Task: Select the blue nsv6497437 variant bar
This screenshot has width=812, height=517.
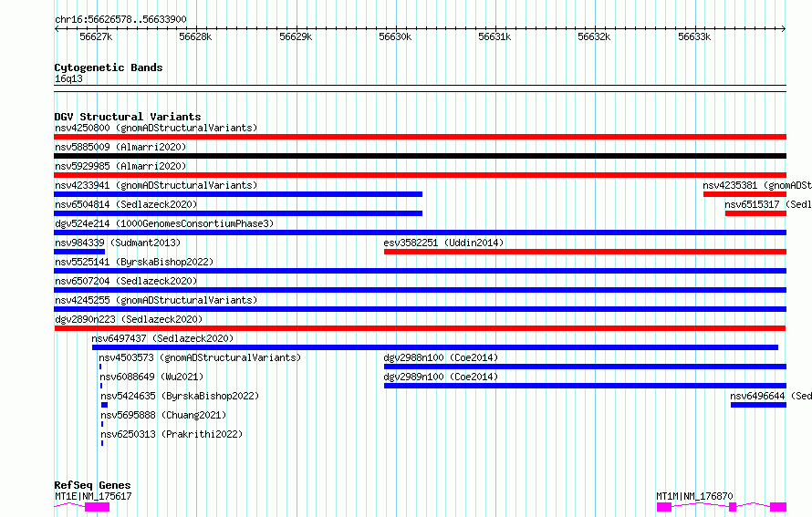Action: (435, 347)
